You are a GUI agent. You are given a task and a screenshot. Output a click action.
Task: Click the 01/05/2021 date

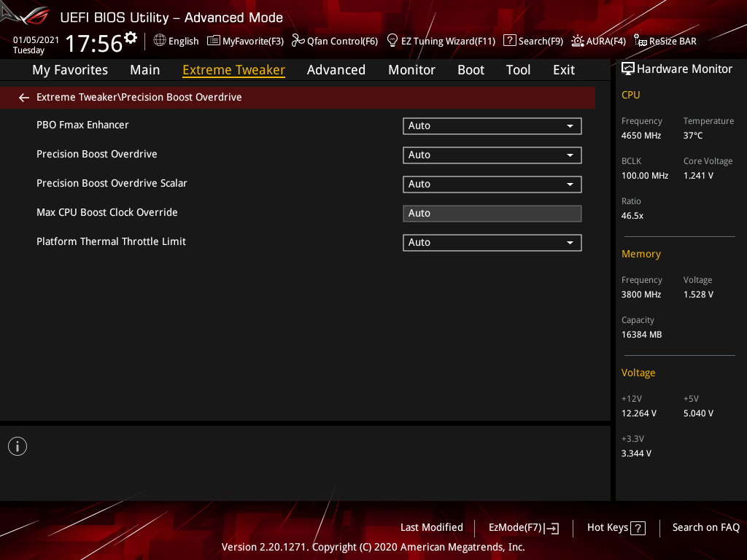pyautogui.click(x=36, y=40)
